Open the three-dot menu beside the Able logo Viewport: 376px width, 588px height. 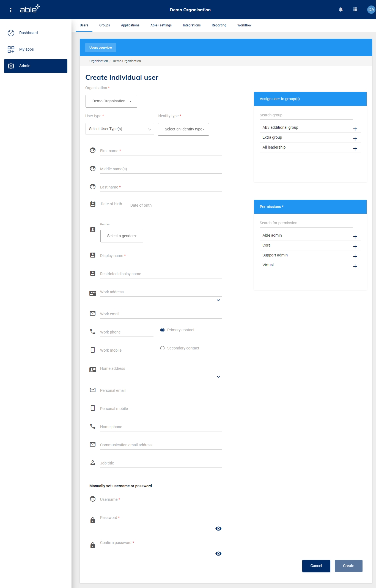(11, 10)
